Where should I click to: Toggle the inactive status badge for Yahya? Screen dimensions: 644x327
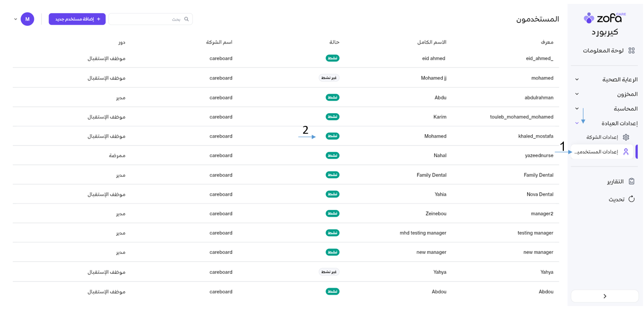329,272
